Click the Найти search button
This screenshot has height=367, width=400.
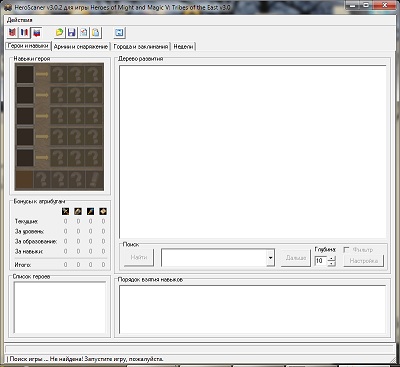pos(139,257)
